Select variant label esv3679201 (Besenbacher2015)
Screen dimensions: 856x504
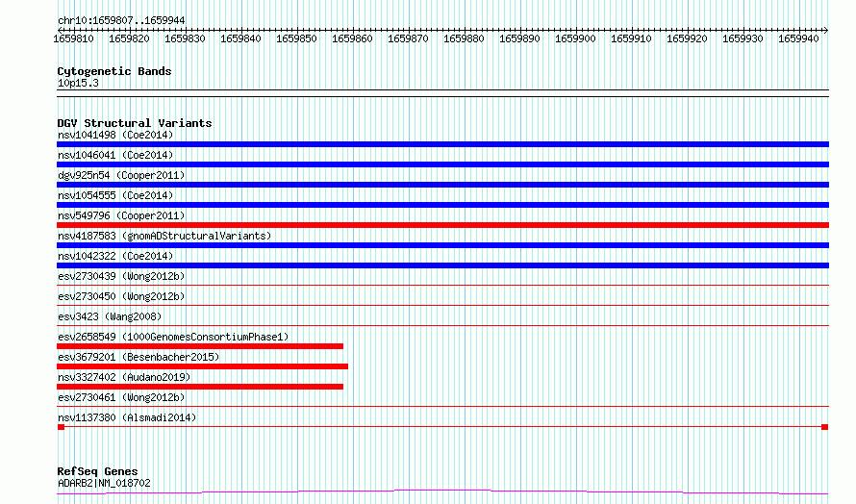138,357
